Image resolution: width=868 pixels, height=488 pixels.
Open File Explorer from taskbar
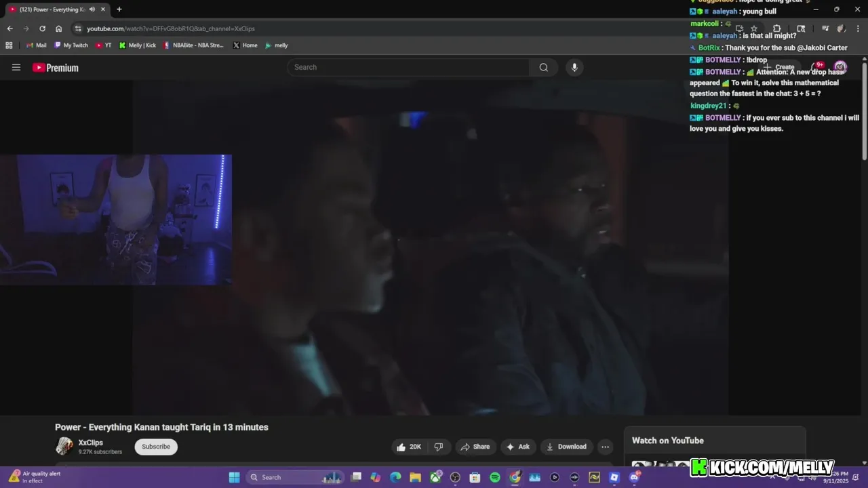click(x=415, y=477)
